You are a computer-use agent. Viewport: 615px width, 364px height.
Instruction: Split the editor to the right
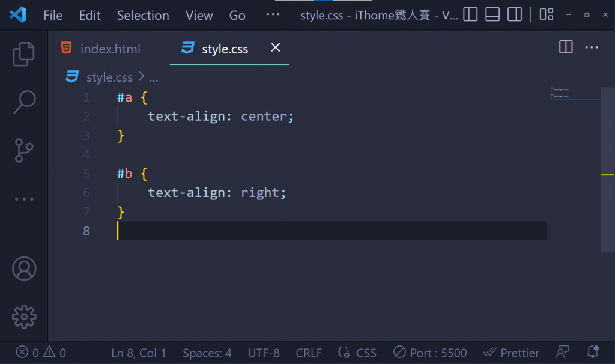[566, 47]
